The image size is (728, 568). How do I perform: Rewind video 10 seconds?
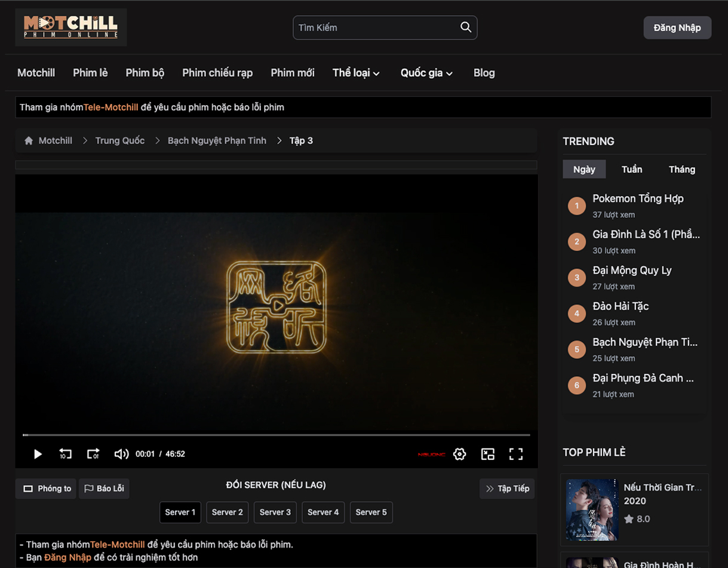click(65, 454)
